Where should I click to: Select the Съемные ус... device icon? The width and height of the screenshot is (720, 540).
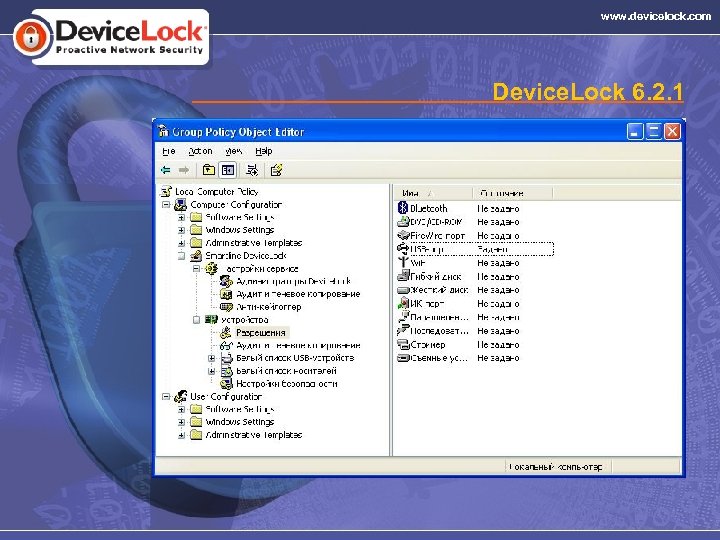(403, 358)
